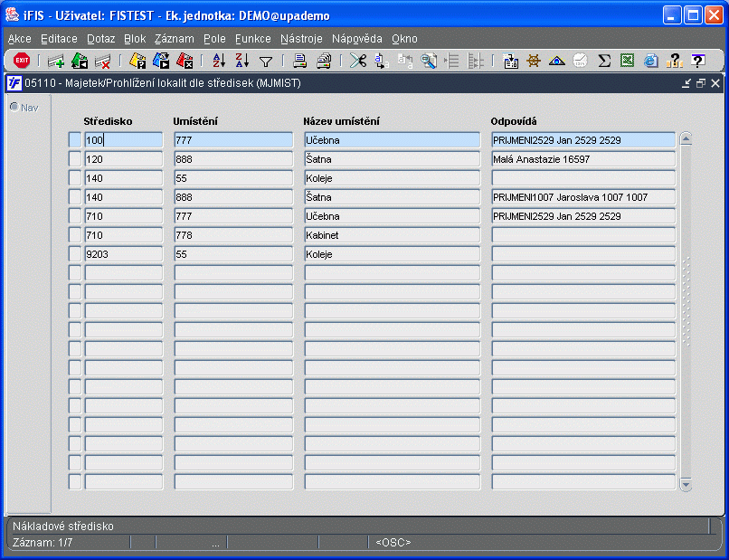Open the Záznam menu

tap(175, 39)
